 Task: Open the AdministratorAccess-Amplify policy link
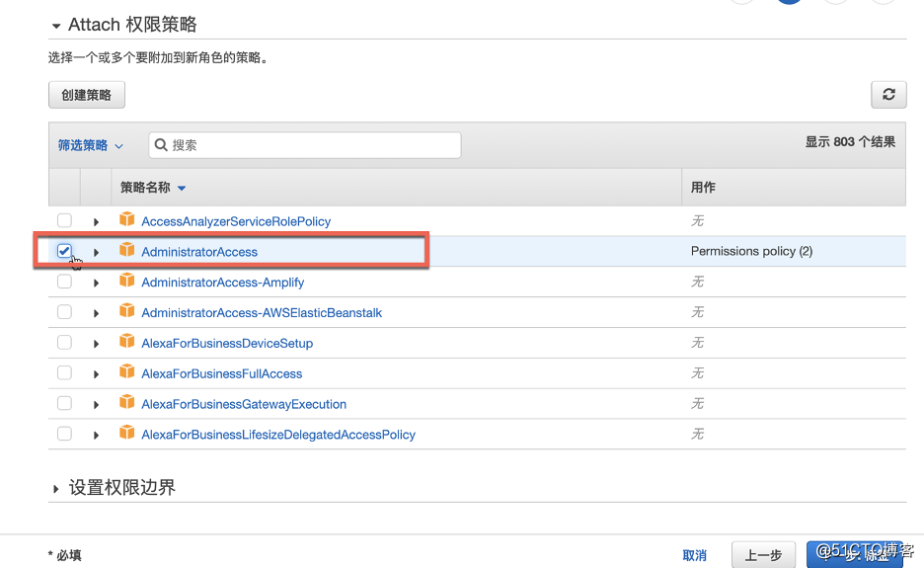click(x=223, y=283)
